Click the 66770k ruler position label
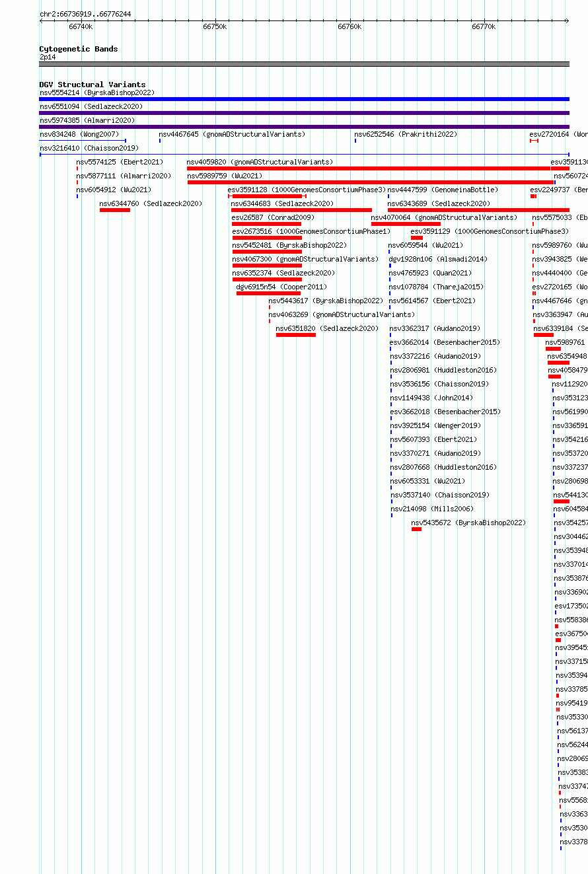This screenshot has height=874, width=588. click(x=484, y=26)
